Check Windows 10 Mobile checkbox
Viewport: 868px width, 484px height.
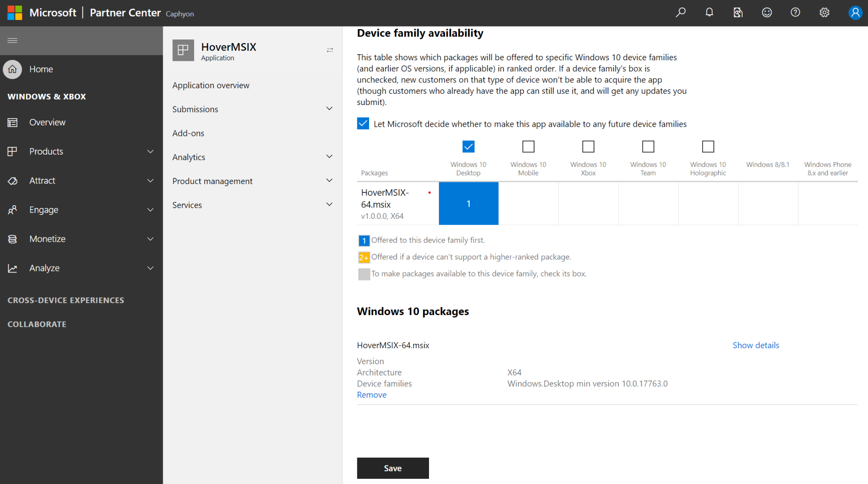[x=528, y=147]
